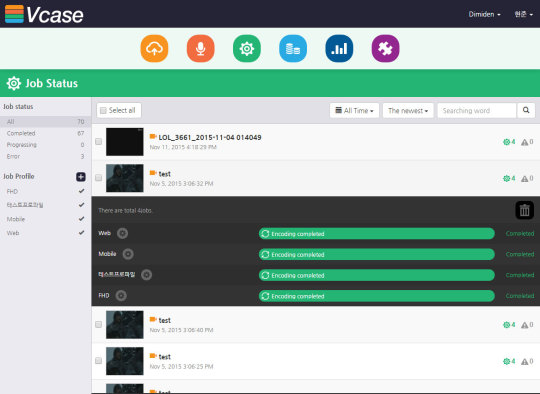Viewport: 540px width, 394px height.
Task: Click the Vcase logo
Action: pos(44,14)
